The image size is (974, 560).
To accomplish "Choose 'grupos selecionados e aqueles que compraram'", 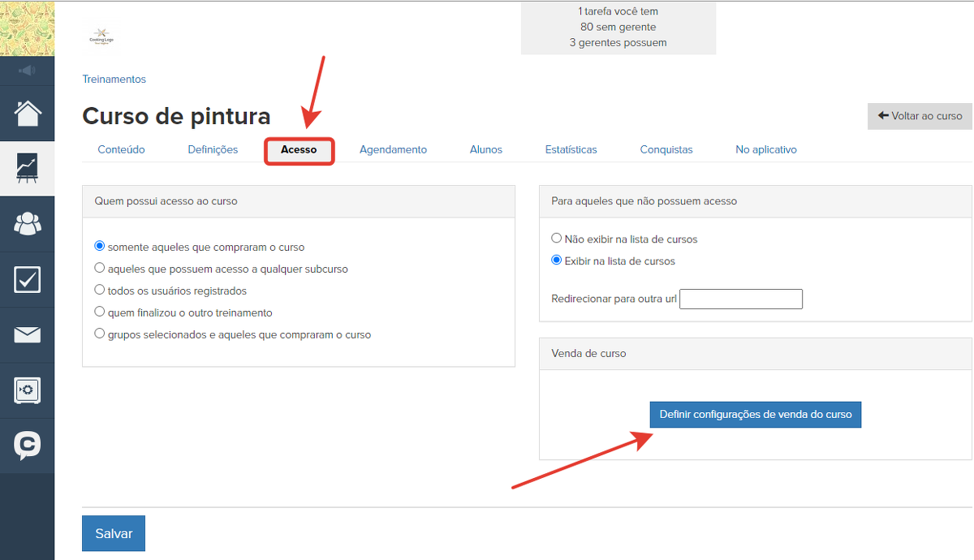I will click(100, 334).
